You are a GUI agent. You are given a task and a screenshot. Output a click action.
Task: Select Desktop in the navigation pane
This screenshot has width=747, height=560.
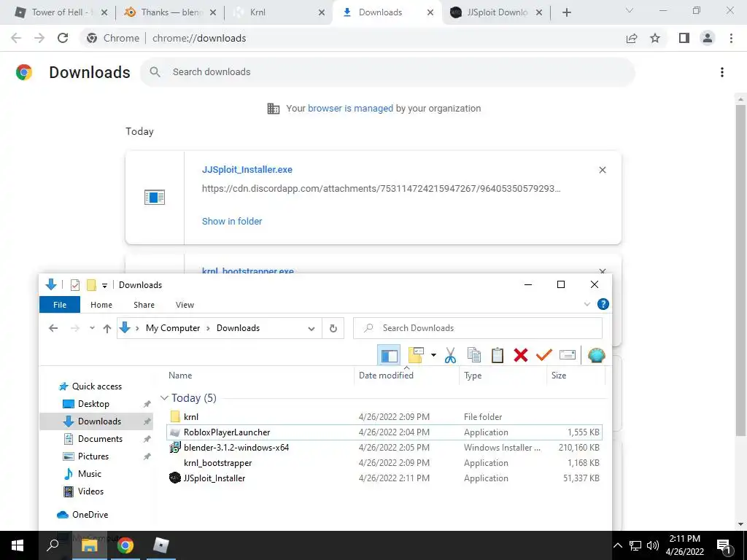pyautogui.click(x=93, y=404)
